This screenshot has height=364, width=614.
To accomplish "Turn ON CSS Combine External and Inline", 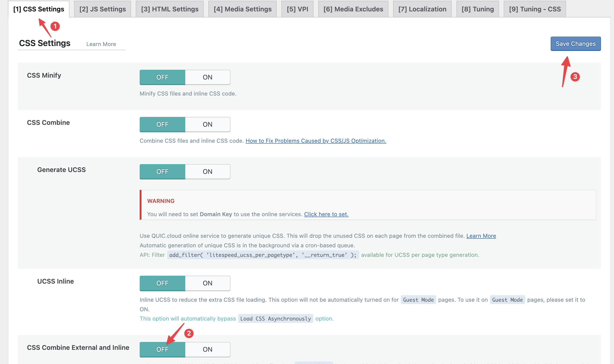I will click(x=207, y=349).
